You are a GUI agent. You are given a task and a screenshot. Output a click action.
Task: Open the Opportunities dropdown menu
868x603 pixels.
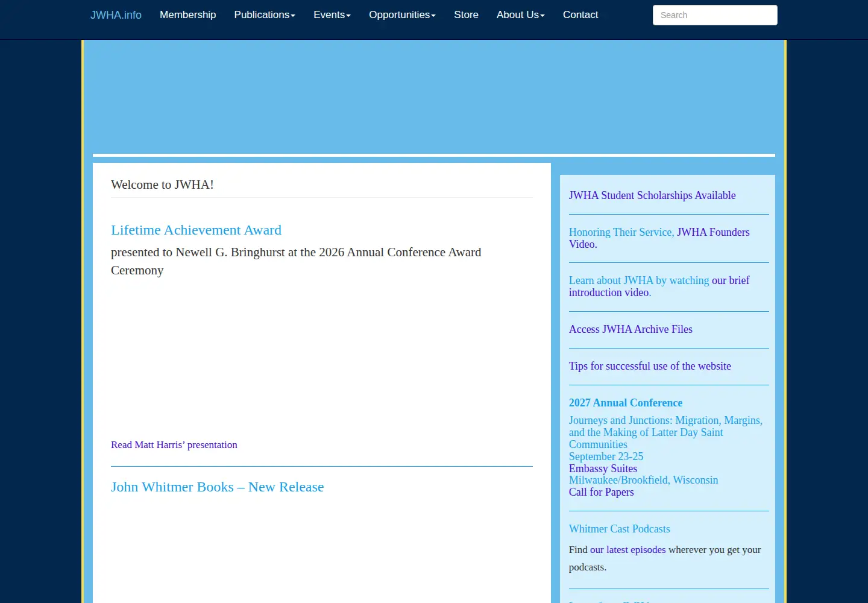[x=402, y=15]
